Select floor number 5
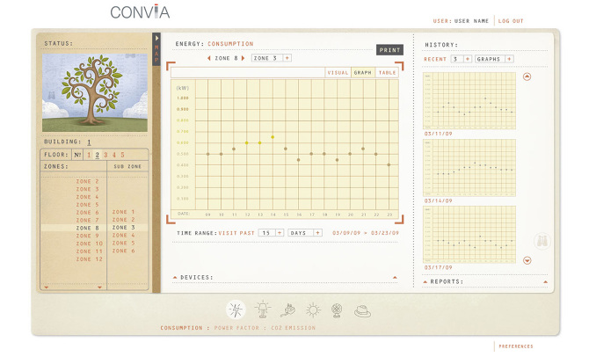Image resolution: width=589 pixels, height=364 pixels. (x=122, y=155)
